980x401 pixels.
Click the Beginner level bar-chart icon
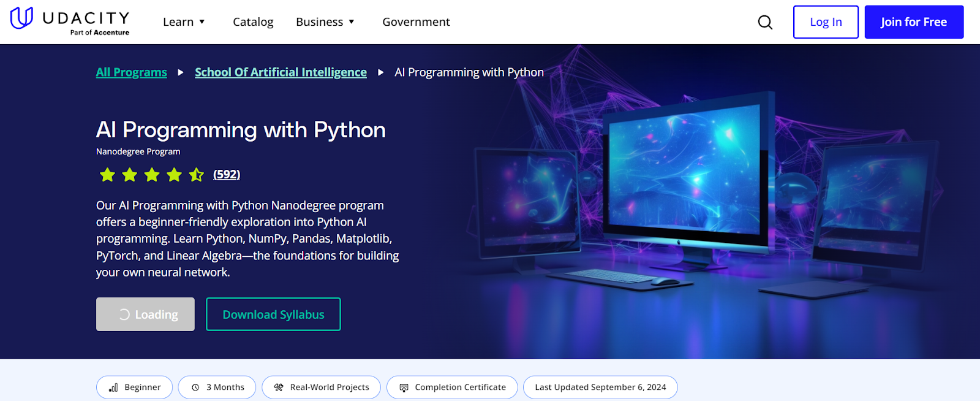113,388
